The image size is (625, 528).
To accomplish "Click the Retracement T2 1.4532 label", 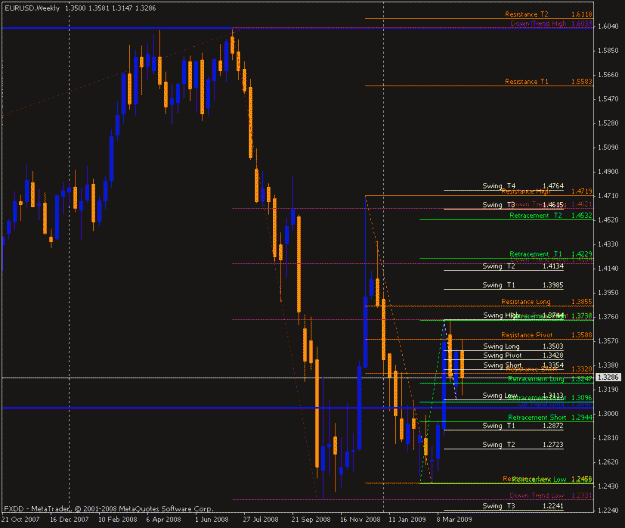I will [551, 216].
